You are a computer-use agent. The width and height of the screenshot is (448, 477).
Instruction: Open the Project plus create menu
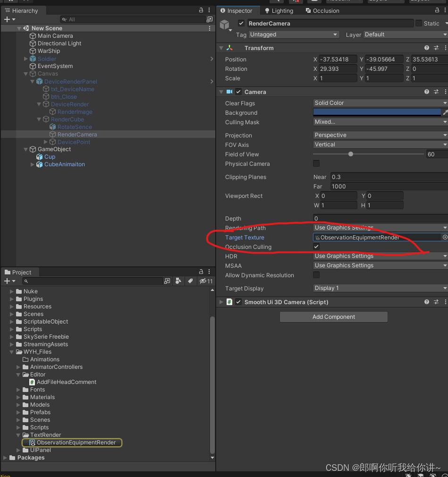coord(9,281)
